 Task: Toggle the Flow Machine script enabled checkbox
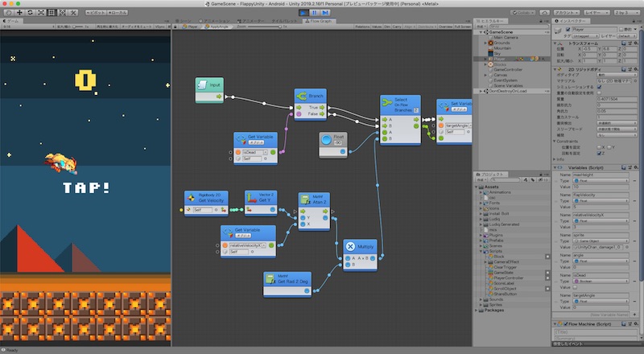click(566, 324)
